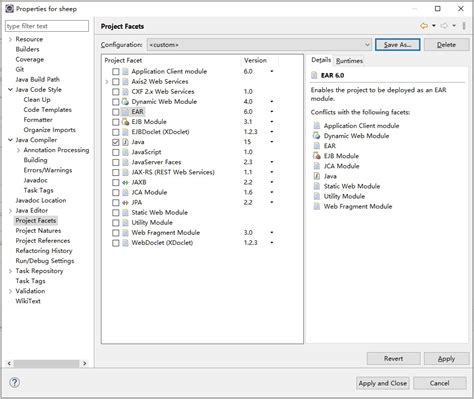This screenshot has height=399, width=474.
Task: Enable the Dynamic Web Module checkbox
Action: coord(116,102)
